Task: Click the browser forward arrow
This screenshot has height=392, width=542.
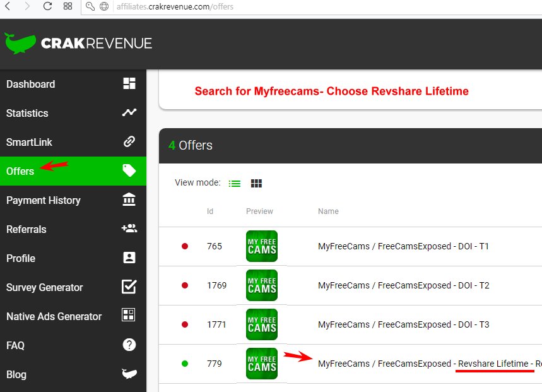Action: tap(27, 6)
